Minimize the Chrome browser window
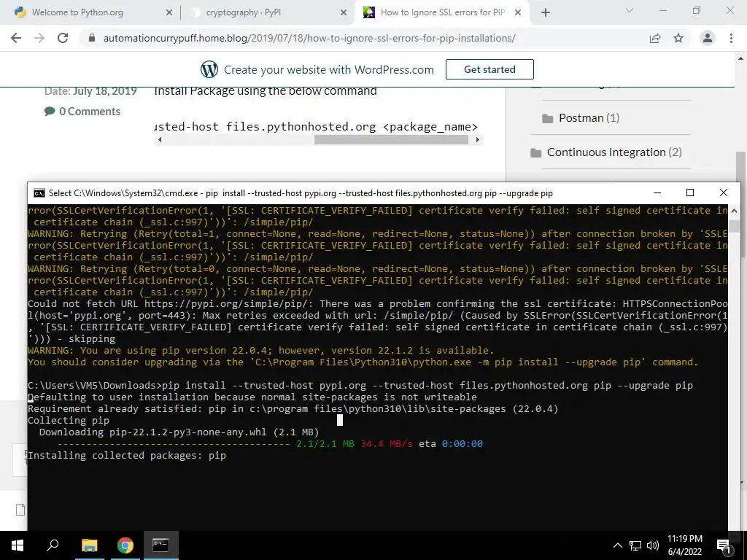The image size is (747, 560). [662, 10]
